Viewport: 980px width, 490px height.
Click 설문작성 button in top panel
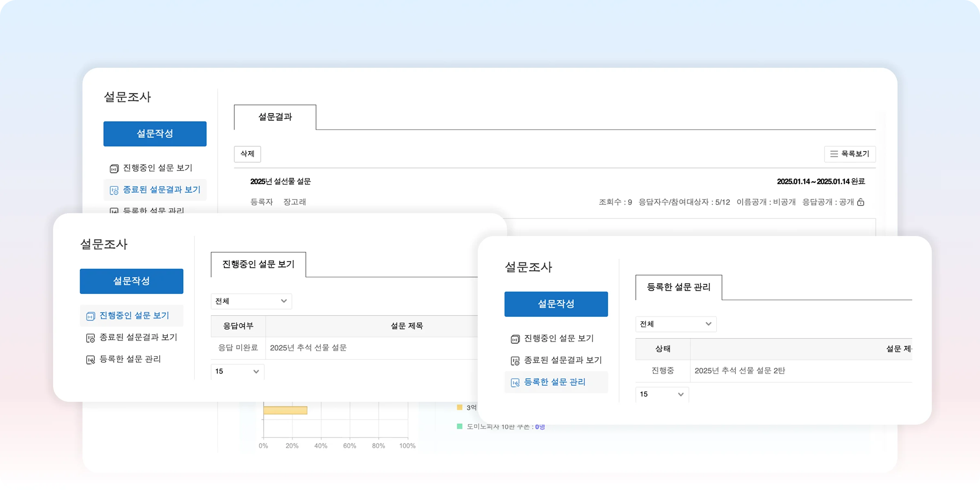tap(155, 134)
